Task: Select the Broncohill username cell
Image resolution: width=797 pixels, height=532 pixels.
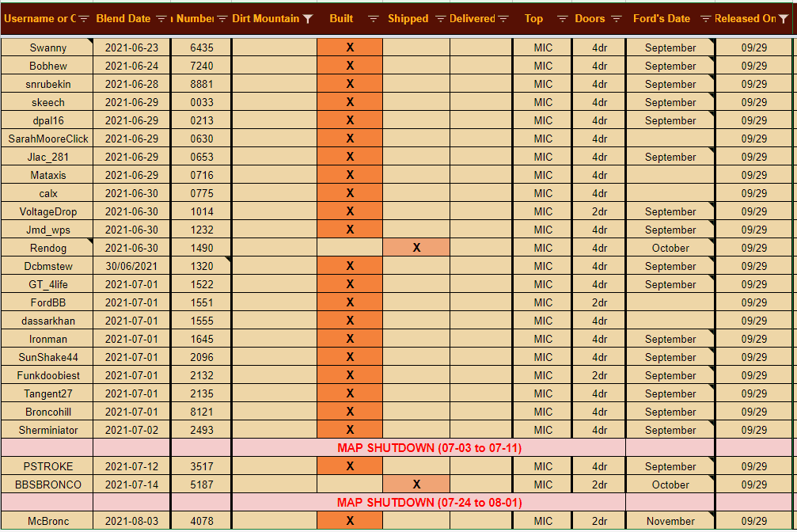Action: 47,412
